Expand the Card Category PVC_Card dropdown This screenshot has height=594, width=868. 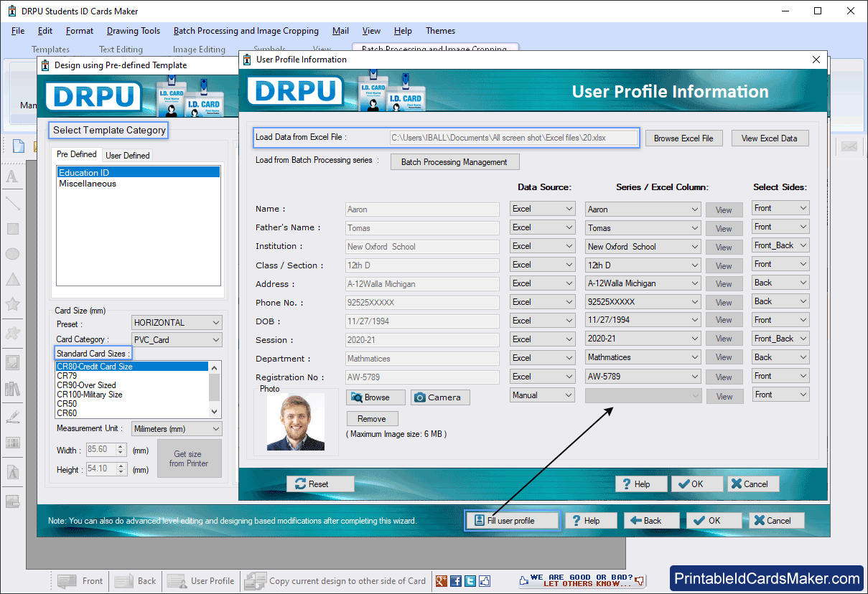coord(177,339)
